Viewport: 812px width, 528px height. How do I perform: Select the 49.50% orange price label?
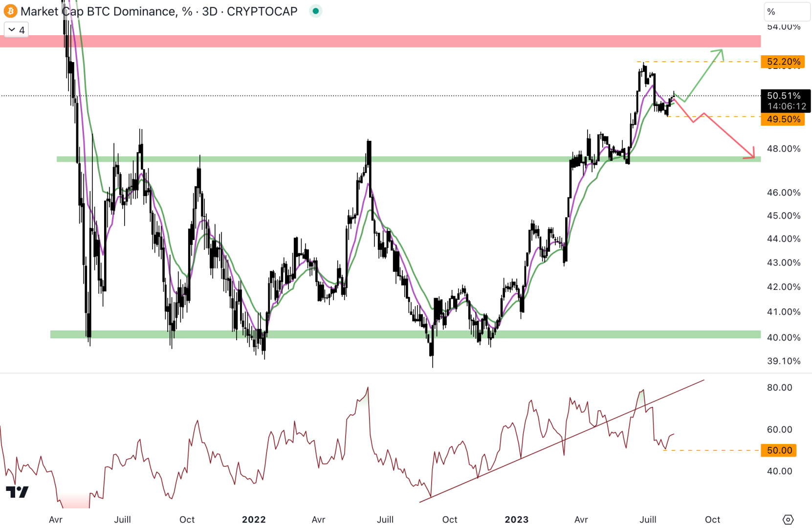[x=783, y=119]
